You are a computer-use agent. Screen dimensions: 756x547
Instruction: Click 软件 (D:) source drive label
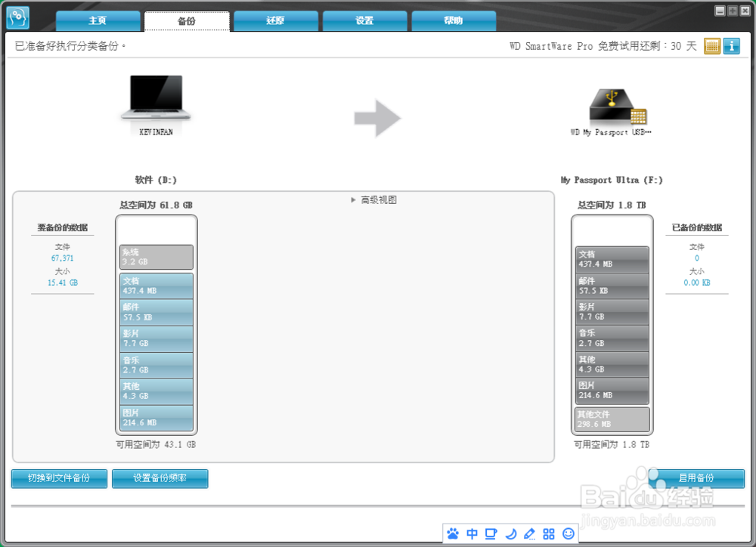pos(156,180)
